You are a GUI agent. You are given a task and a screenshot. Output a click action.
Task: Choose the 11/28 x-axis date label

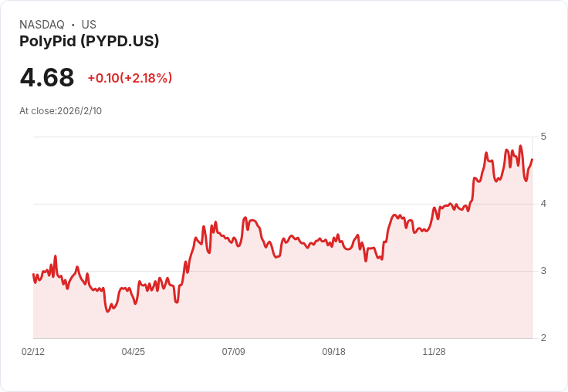point(434,352)
